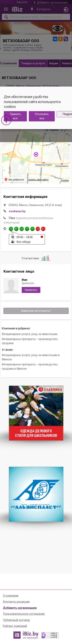Expand the hidden 75xx phone number

coord(12,218)
